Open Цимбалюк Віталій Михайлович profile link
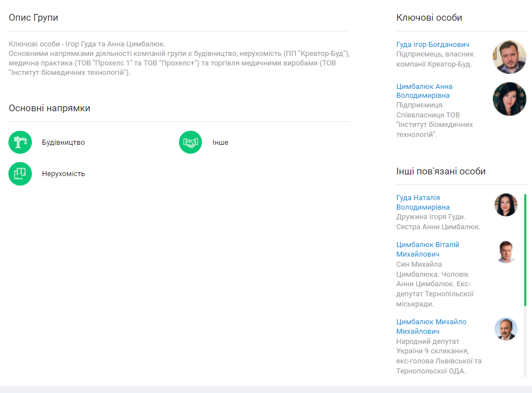The image size is (532, 393). pos(427,249)
